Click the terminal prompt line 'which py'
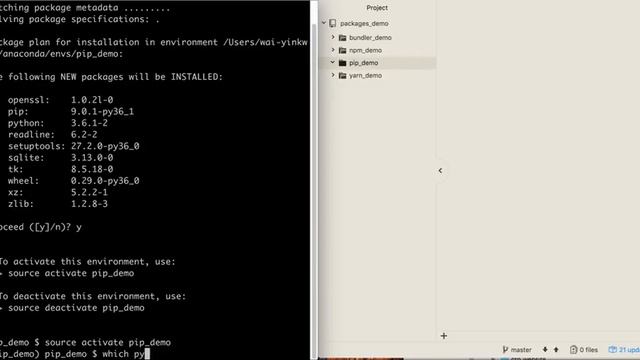The width and height of the screenshot is (640, 360). click(74, 354)
